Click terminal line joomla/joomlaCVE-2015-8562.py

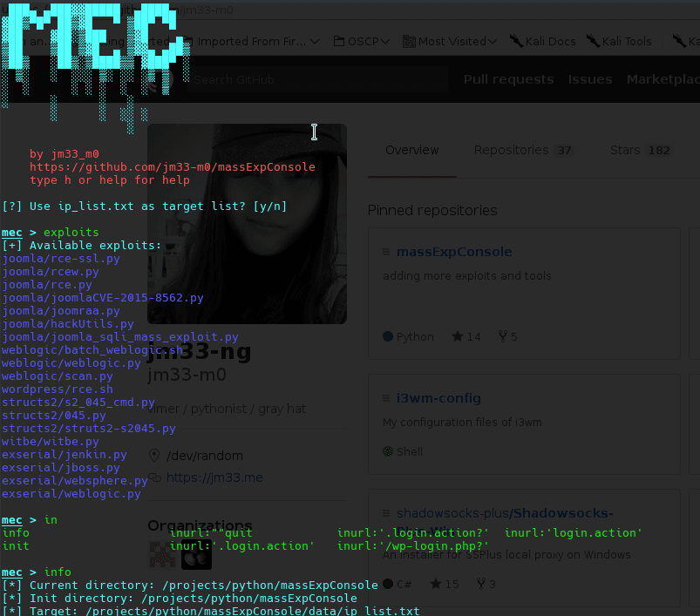(x=103, y=298)
